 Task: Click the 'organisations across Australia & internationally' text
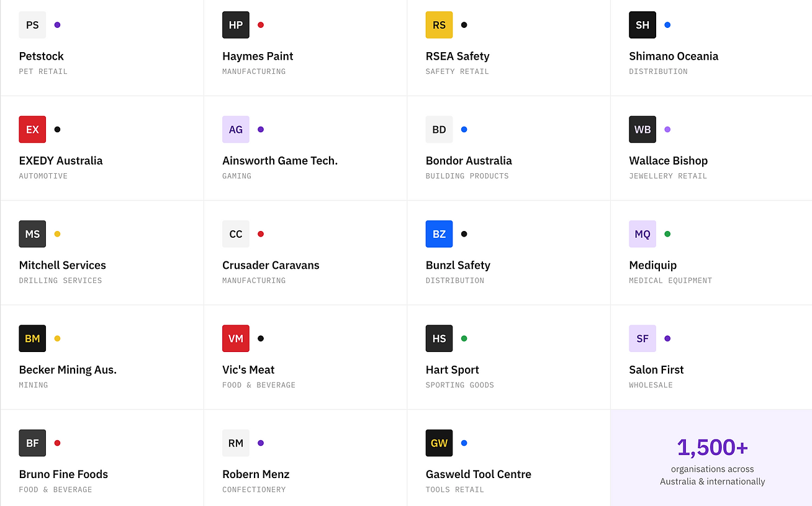(x=713, y=475)
